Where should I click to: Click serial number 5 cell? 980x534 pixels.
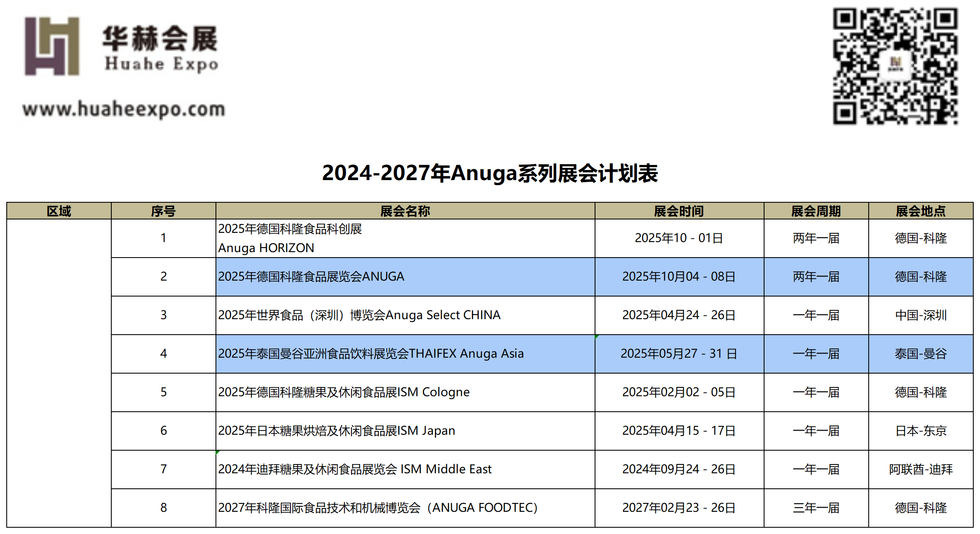(x=164, y=392)
